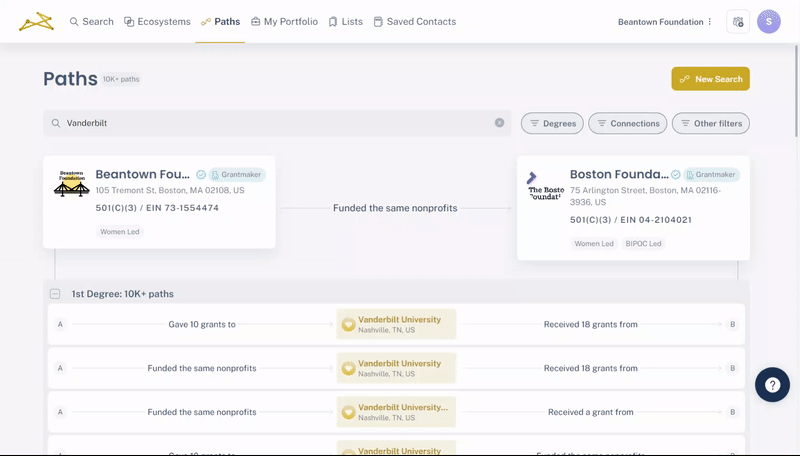Go to the Ecosystems tab
This screenshot has height=456, width=800.
tap(157, 21)
